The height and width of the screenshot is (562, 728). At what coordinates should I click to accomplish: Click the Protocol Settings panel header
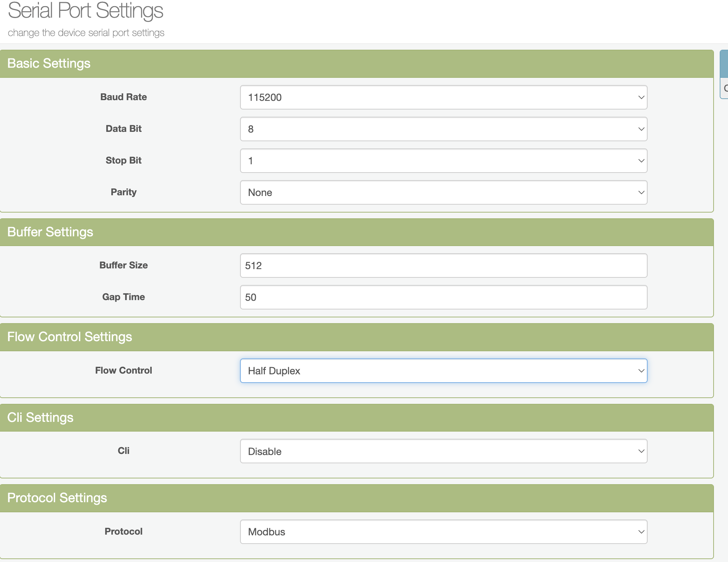pos(57,498)
